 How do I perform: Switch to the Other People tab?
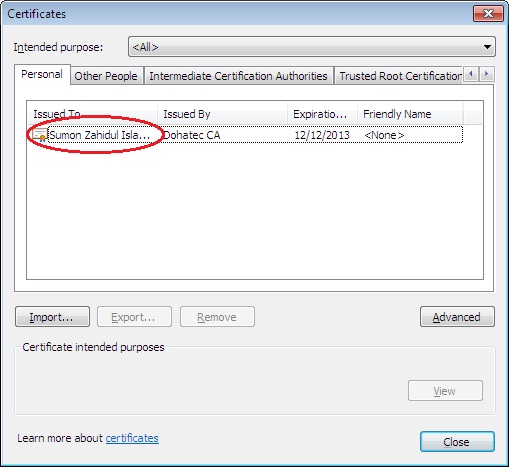tap(107, 76)
